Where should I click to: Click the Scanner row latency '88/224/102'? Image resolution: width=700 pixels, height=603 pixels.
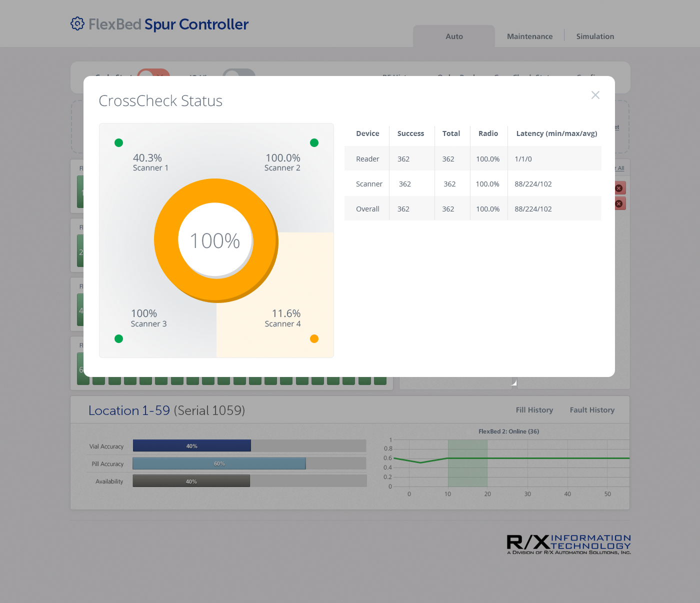pyautogui.click(x=533, y=184)
